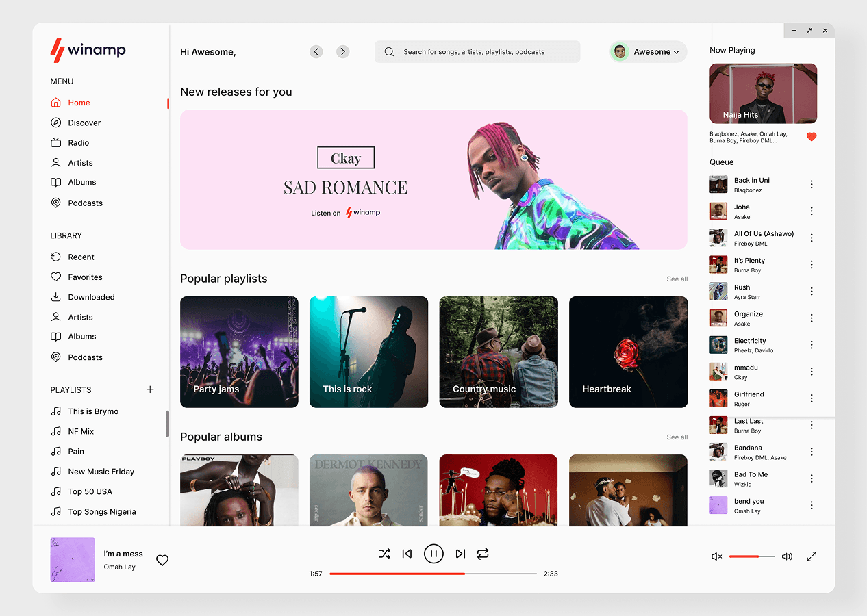867x616 pixels.
Task: Play Bandana from the queue
Action: (x=763, y=452)
